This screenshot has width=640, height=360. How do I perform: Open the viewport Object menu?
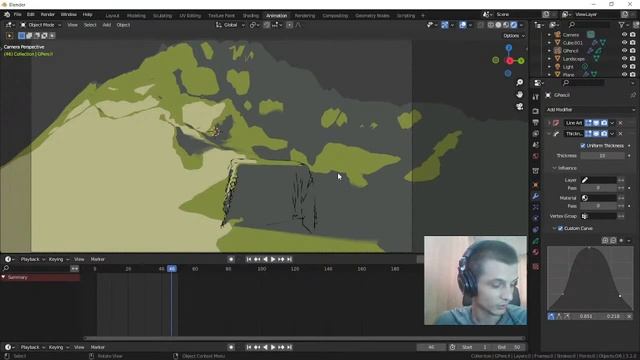(x=123, y=25)
